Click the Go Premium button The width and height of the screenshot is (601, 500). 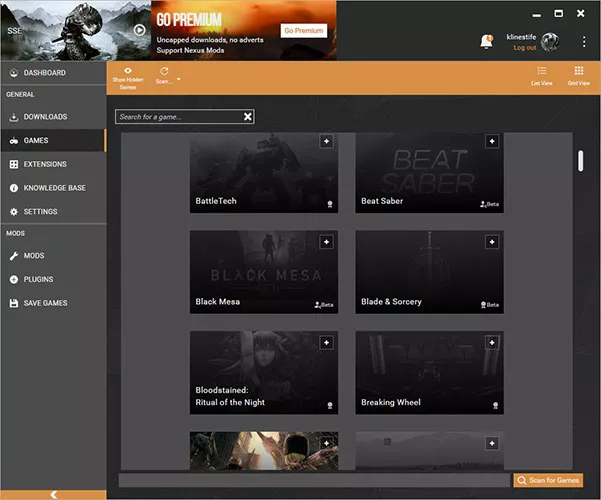pyautogui.click(x=304, y=31)
